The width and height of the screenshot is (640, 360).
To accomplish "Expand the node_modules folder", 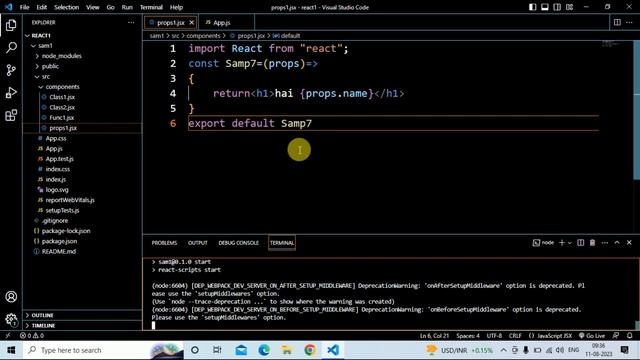I will coord(82,56).
